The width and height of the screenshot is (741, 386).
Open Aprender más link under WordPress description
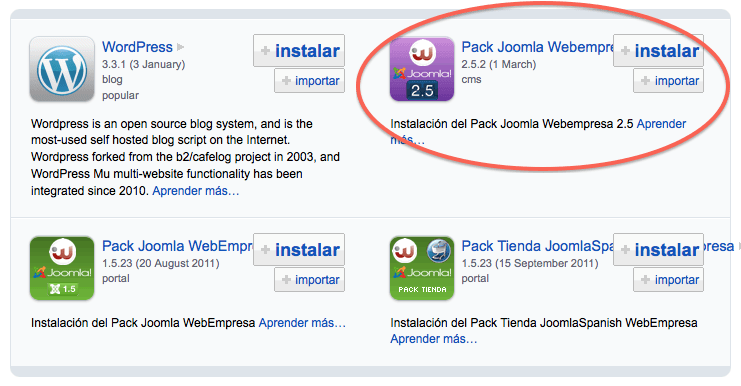coord(196,191)
